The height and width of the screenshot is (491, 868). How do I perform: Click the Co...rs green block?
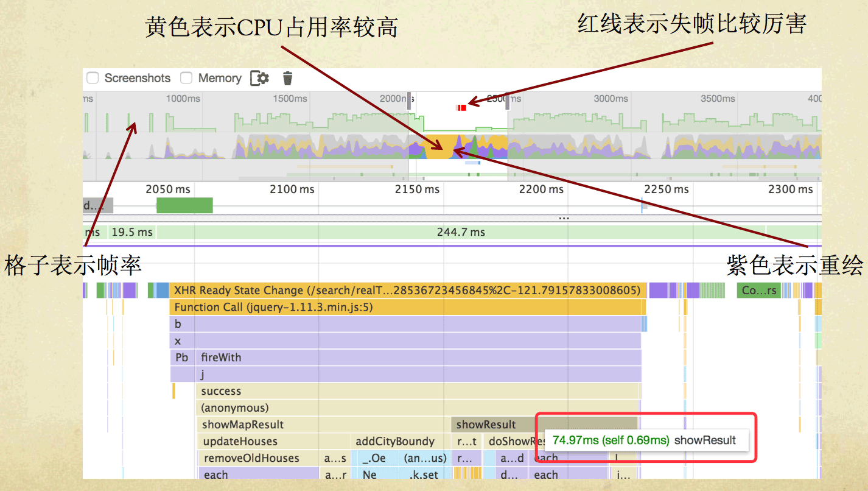pyautogui.click(x=760, y=291)
